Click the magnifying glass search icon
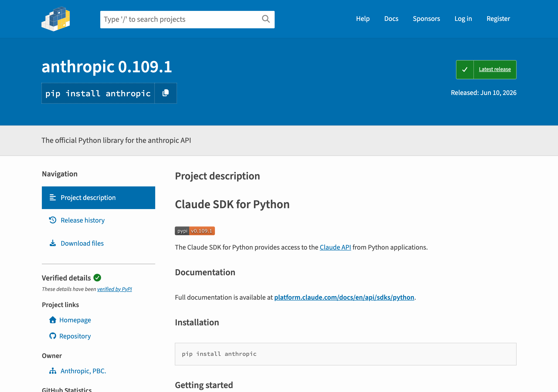Screen dimensions: 558x392 (266, 19)
